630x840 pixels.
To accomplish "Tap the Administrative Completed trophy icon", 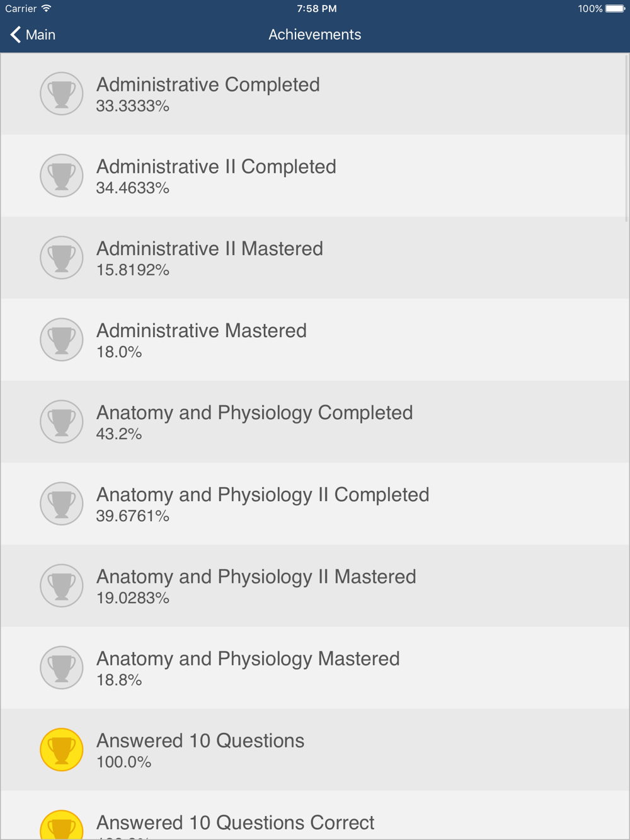I will [x=62, y=94].
